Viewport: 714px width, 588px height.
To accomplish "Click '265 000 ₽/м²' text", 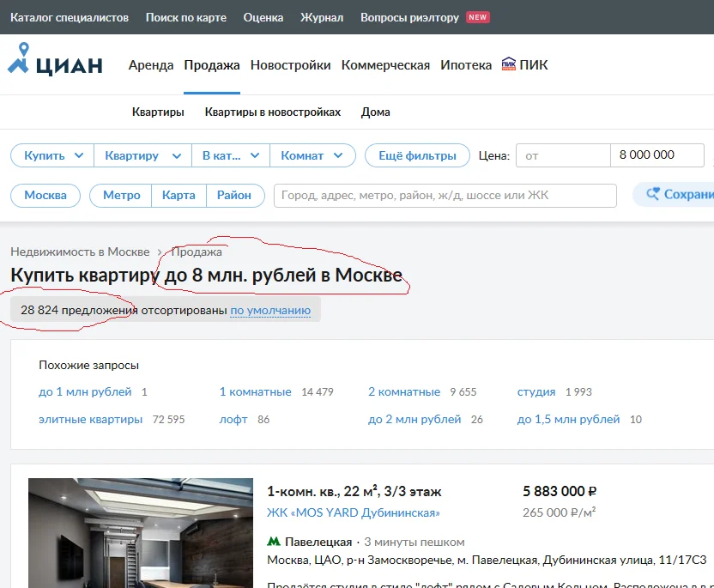I will coord(560,512).
